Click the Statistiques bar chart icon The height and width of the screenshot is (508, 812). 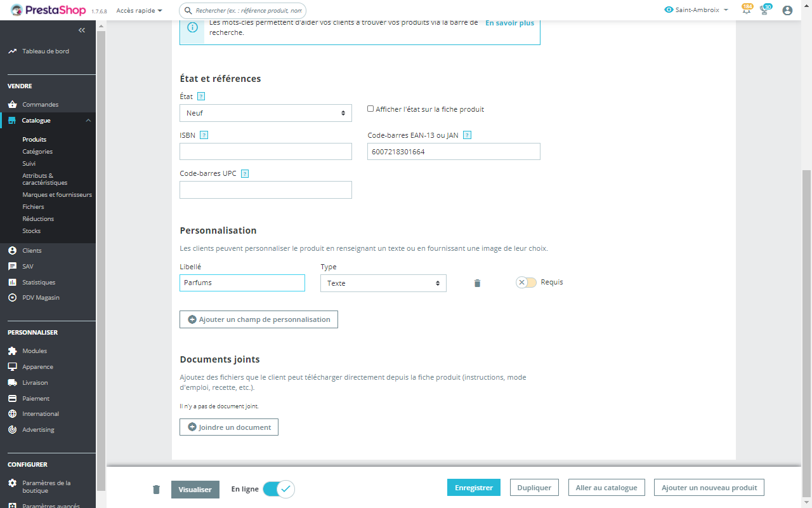click(x=12, y=282)
